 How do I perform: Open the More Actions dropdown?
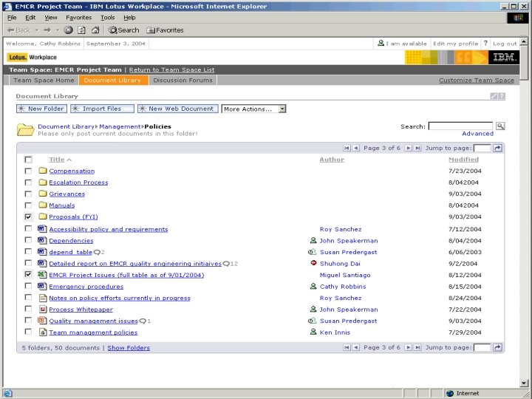tap(253, 109)
